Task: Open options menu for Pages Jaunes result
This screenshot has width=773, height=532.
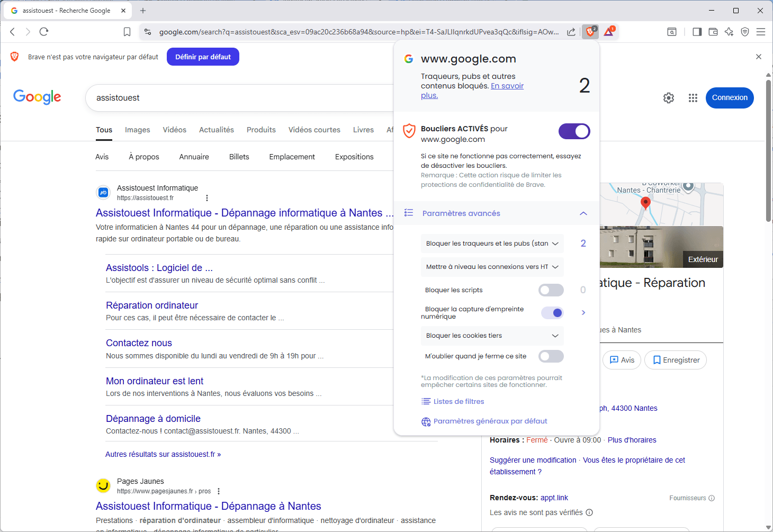Action: 219,491
